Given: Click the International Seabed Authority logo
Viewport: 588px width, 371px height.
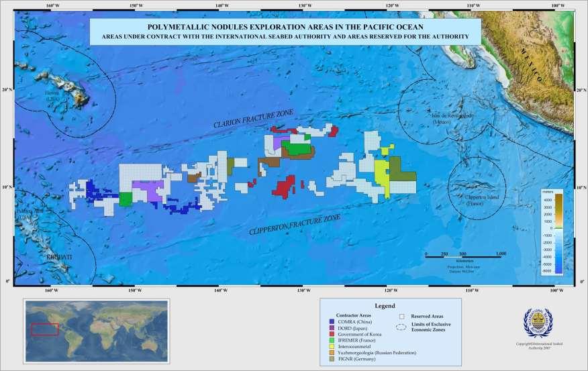Looking at the screenshot, I should tap(538, 323).
